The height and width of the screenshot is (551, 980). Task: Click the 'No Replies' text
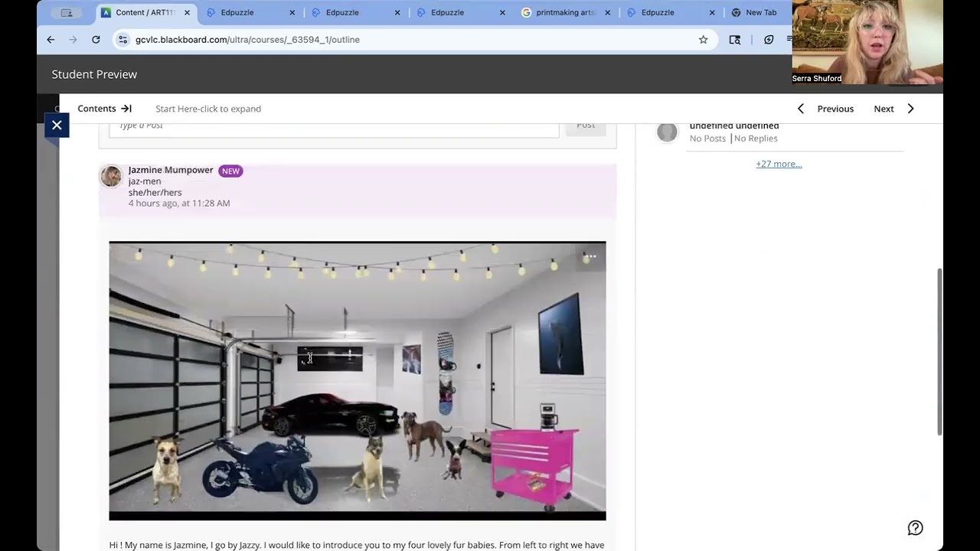(x=756, y=139)
